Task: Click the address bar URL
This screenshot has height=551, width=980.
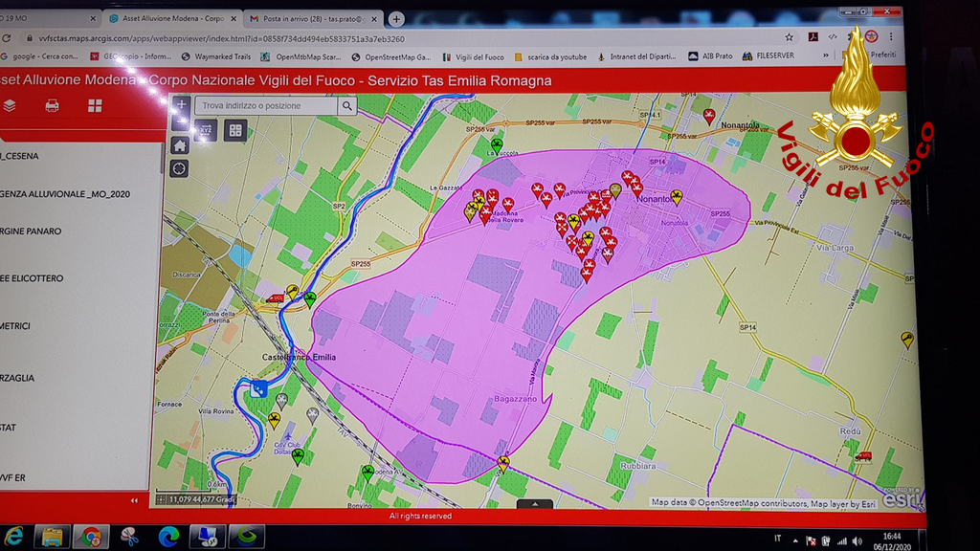Action: point(221,38)
